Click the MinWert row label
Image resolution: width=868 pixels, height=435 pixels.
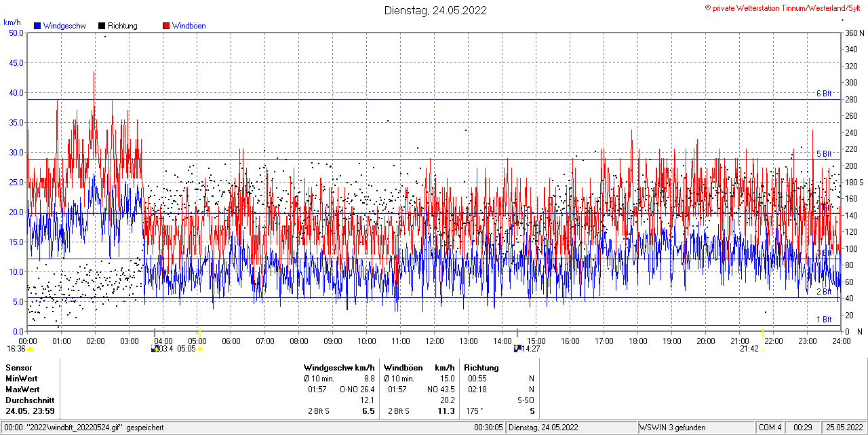[22, 379]
